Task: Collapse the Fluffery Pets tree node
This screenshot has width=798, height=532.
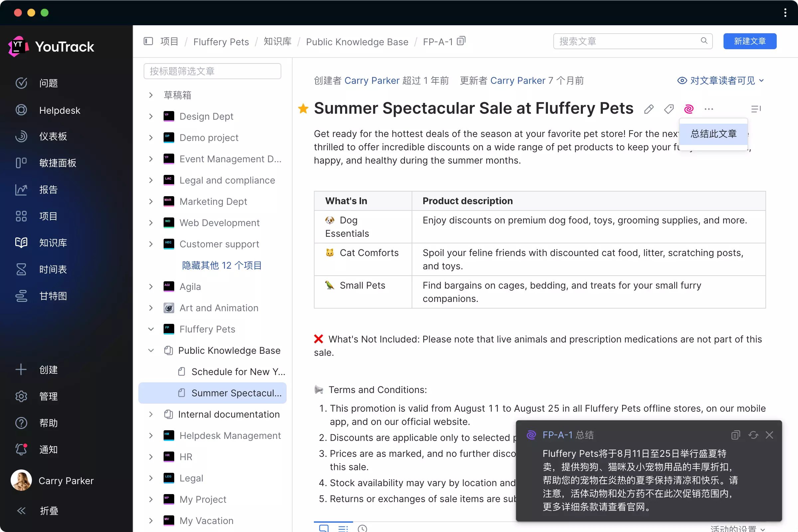Action: [151, 329]
